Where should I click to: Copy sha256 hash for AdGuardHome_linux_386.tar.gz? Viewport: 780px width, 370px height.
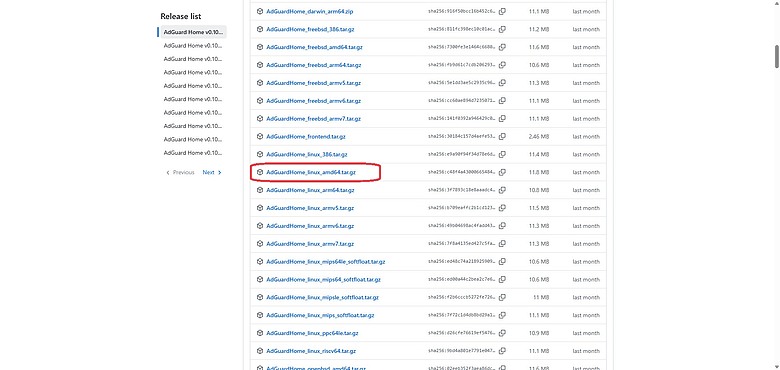coord(502,154)
